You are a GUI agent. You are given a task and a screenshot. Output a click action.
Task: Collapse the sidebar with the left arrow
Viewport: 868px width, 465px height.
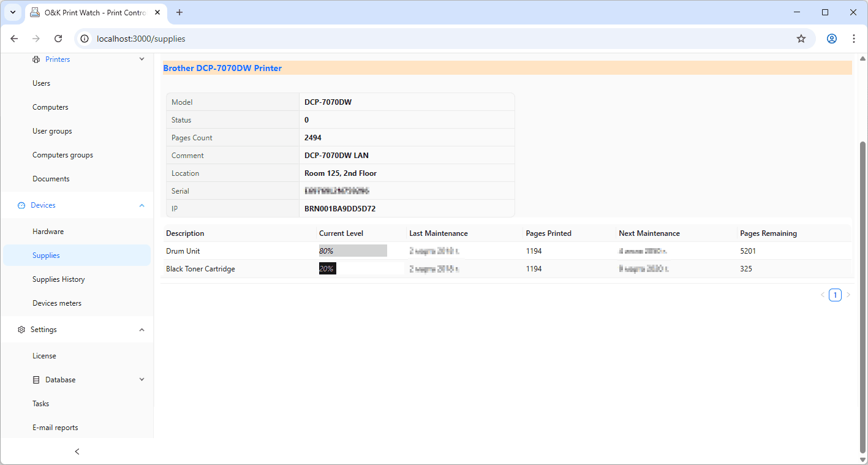point(77,452)
